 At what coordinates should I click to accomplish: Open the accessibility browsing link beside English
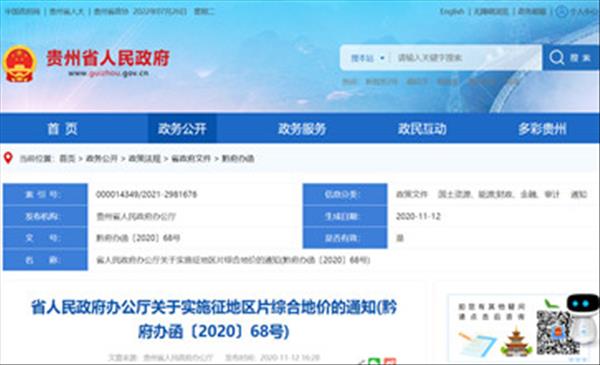tap(491, 12)
